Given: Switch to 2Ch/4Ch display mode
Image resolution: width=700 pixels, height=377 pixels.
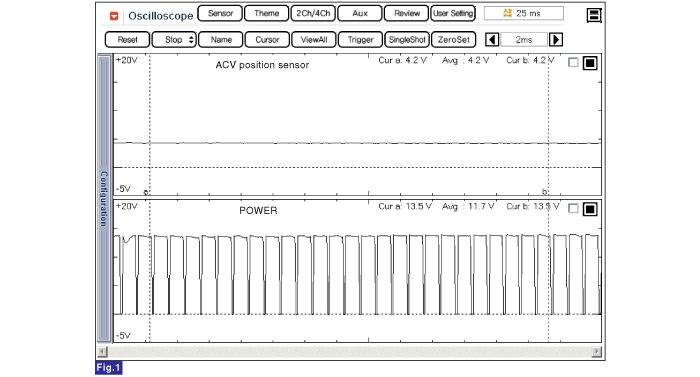Looking at the screenshot, I should tap(313, 13).
